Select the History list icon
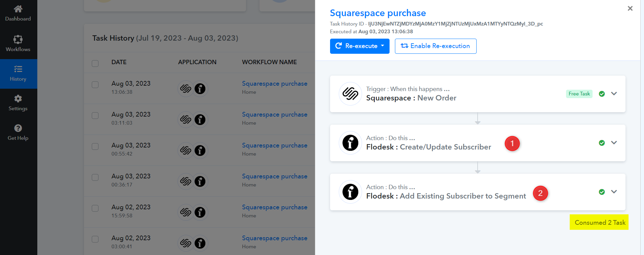The height and width of the screenshot is (255, 644). pos(18,69)
